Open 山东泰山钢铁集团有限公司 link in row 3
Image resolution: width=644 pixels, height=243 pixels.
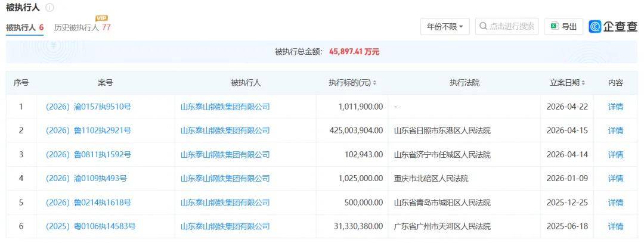225,155
